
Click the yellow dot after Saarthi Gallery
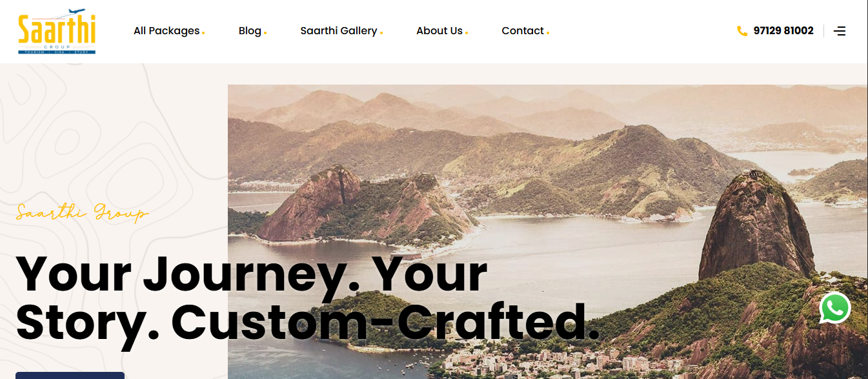(381, 32)
